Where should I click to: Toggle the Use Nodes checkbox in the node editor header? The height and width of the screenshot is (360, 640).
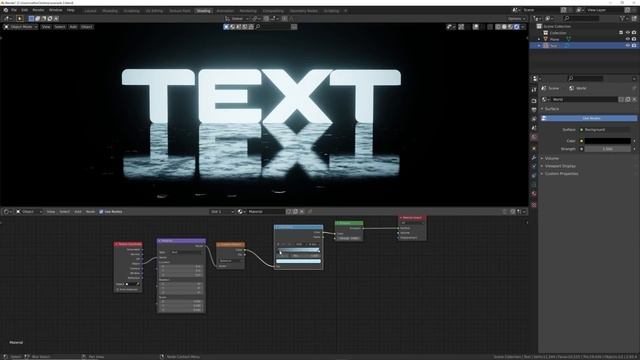pos(101,212)
